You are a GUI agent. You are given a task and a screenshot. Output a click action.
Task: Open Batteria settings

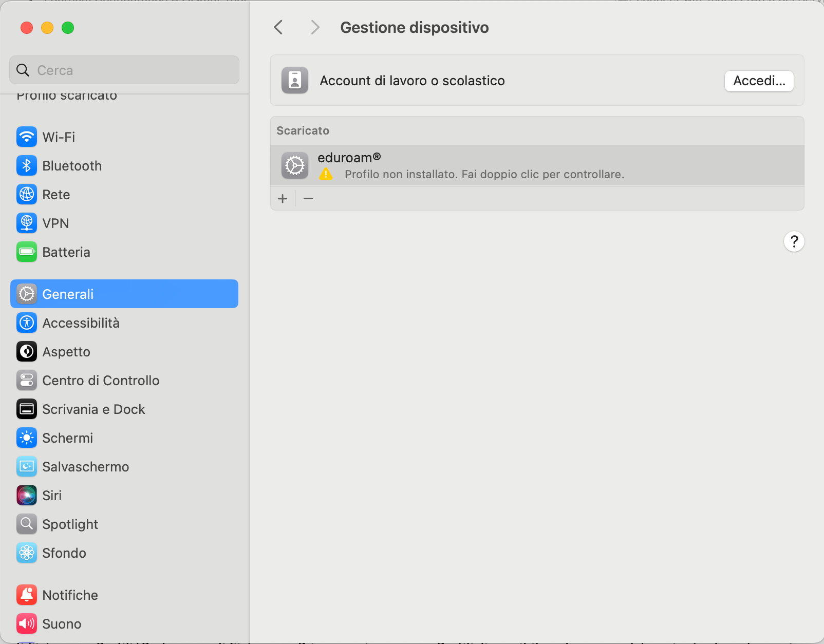pos(66,252)
